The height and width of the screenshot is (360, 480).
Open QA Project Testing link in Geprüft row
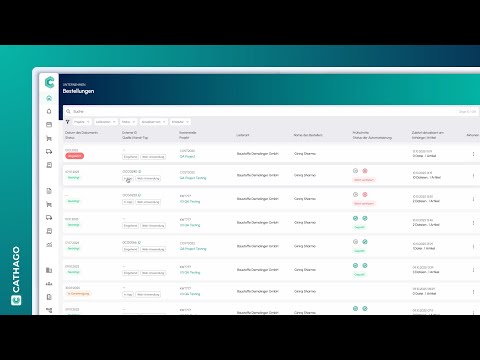coord(193,249)
